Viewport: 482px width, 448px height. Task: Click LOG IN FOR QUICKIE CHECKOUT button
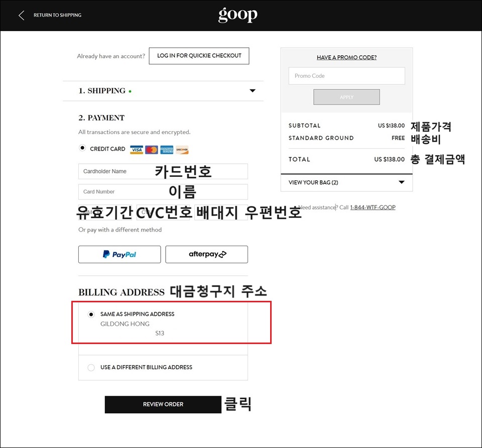(199, 56)
